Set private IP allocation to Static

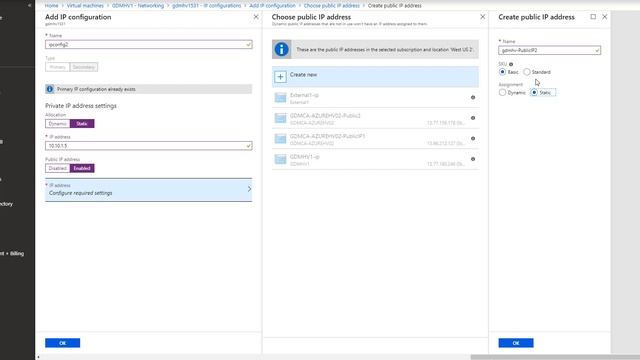click(82, 124)
